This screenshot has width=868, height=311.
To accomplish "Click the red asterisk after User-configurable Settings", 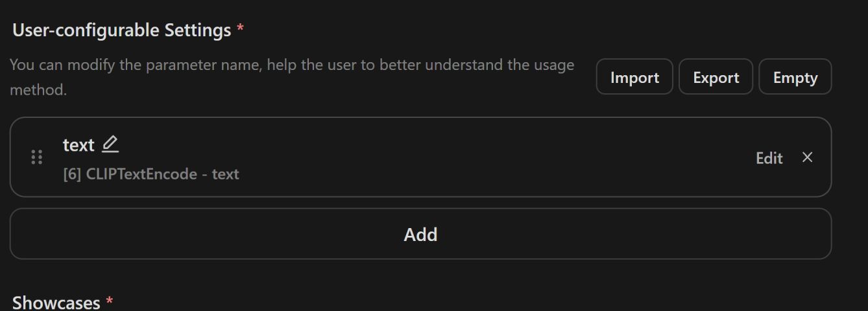I will (x=240, y=29).
